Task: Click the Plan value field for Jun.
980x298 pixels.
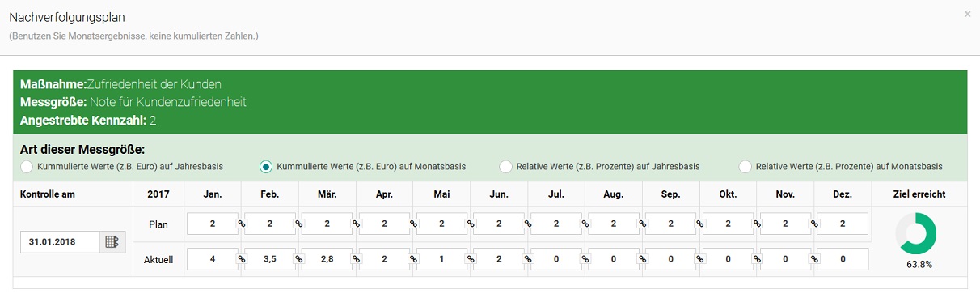Action: 499,223
